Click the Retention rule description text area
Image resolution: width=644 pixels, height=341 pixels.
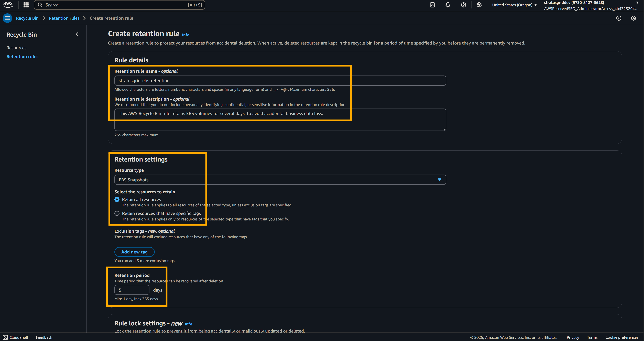(x=280, y=120)
